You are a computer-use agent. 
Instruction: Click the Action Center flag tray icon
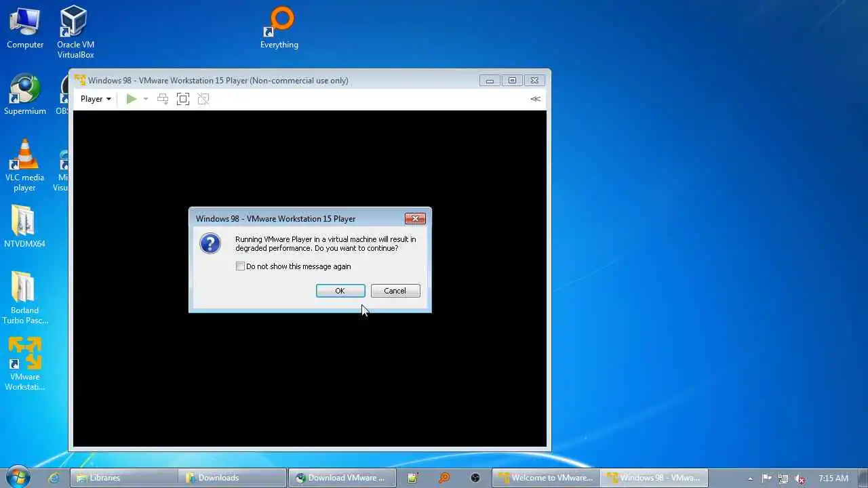tap(767, 479)
